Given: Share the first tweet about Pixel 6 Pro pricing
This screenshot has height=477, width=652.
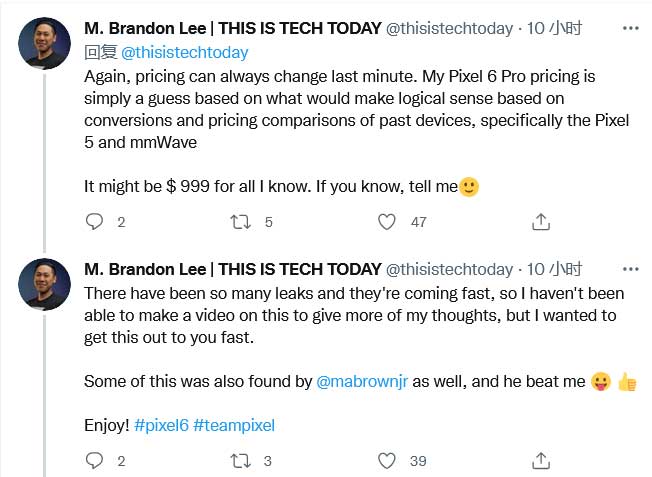Looking at the screenshot, I should pyautogui.click(x=539, y=222).
